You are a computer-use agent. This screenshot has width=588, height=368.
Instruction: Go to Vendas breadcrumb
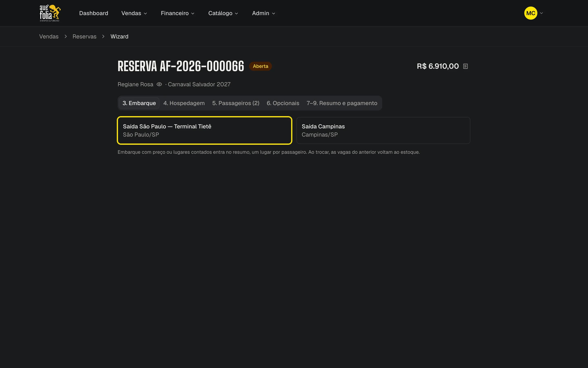pos(49,37)
